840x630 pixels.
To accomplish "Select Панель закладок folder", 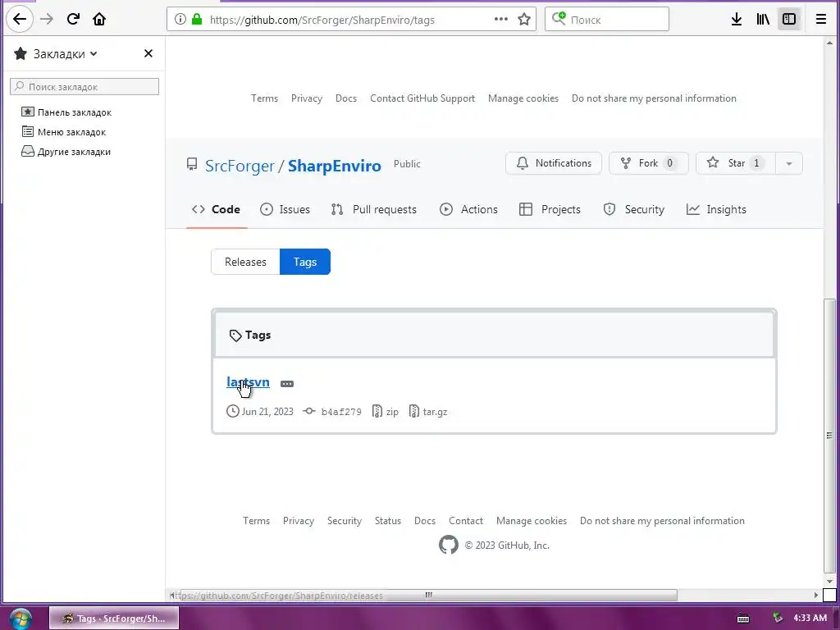I will click(66, 112).
